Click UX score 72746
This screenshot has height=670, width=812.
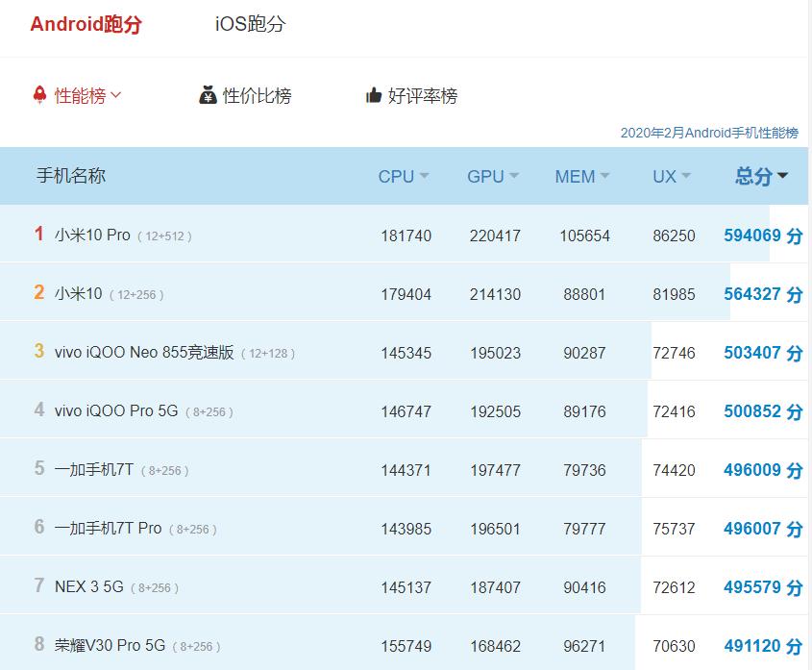674,353
